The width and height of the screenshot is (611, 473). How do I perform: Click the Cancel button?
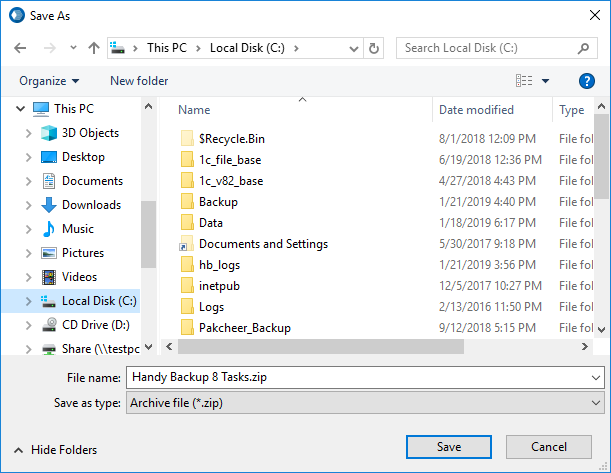pos(549,446)
